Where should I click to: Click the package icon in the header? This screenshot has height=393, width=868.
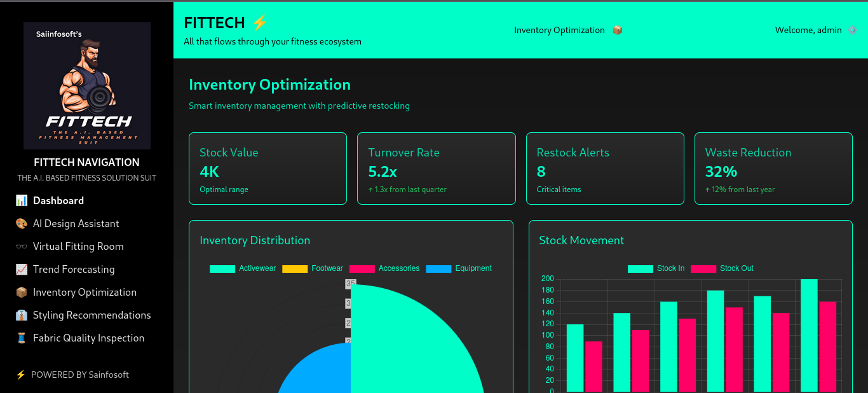[x=617, y=30]
